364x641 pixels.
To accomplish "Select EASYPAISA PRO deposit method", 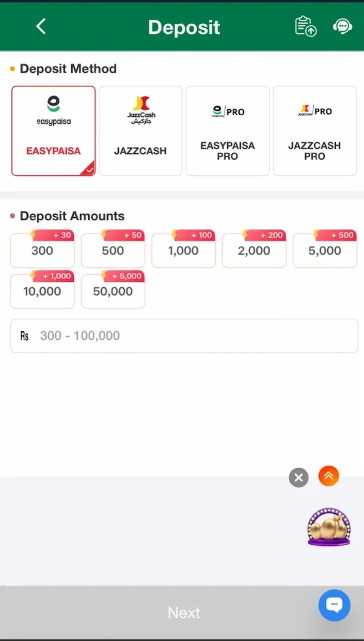I will tap(228, 131).
